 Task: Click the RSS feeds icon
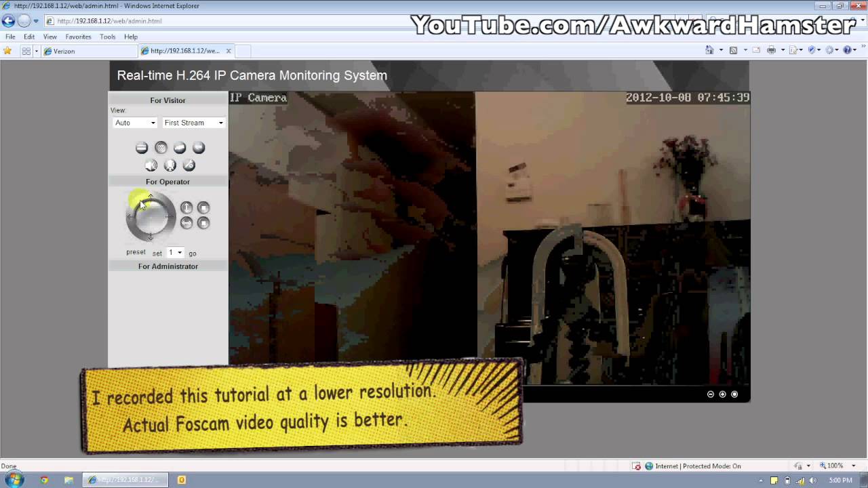733,49
